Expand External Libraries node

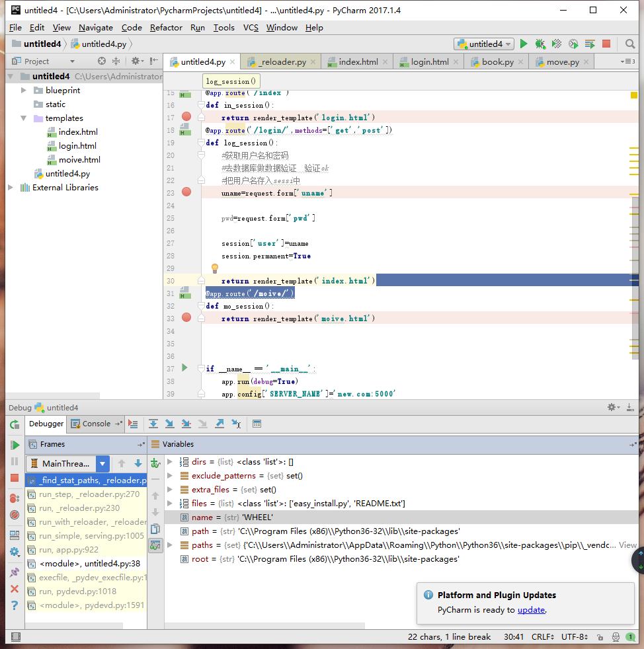[x=11, y=188]
